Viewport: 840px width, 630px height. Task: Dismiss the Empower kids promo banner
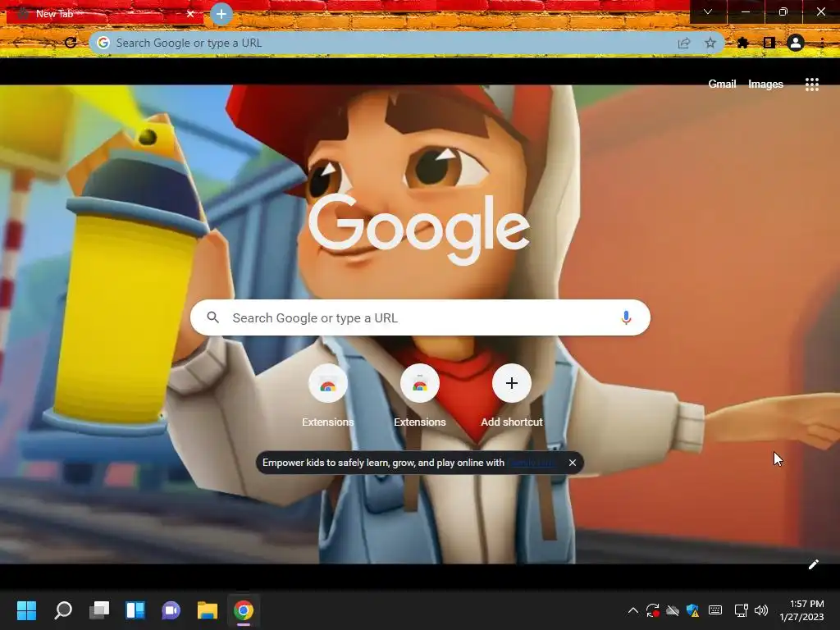[572, 463]
